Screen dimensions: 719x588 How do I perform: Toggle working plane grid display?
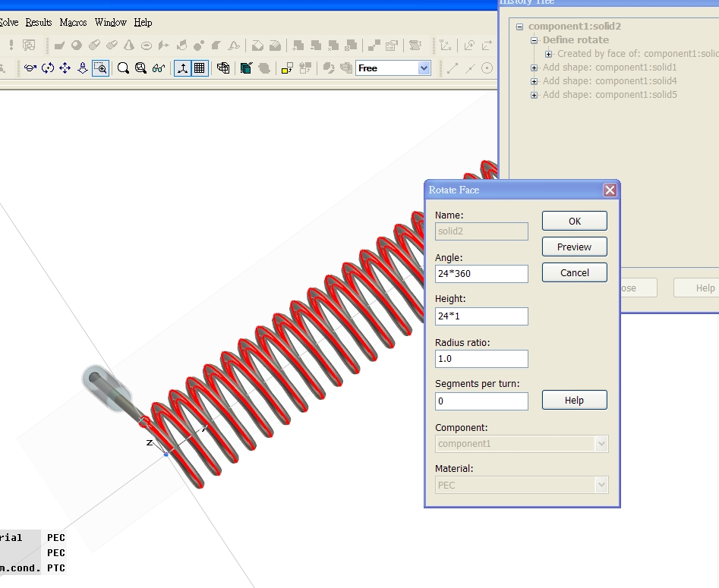click(200, 68)
